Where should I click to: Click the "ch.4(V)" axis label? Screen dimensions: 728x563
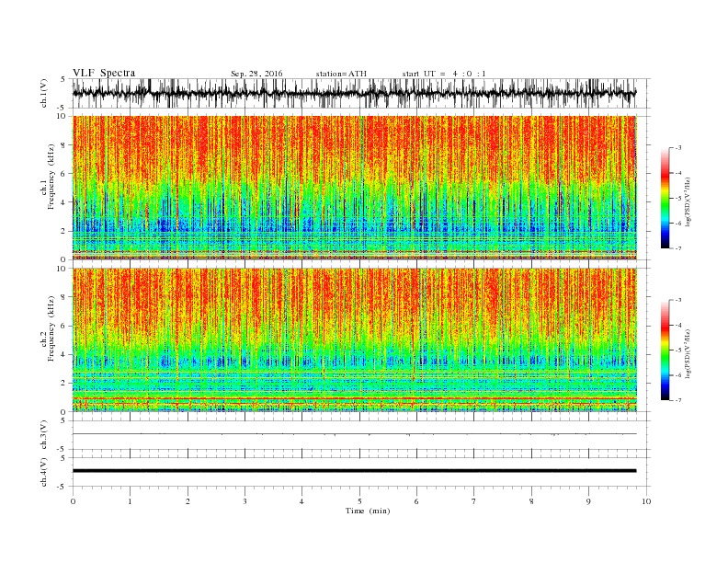pos(44,472)
